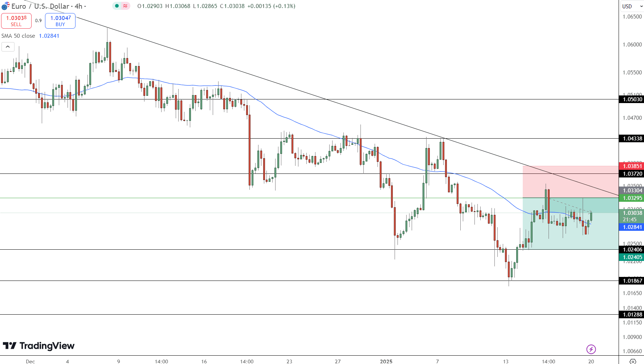This screenshot has height=364, width=644.
Task: Click the 1.03720 price line label
Action: click(x=632, y=174)
